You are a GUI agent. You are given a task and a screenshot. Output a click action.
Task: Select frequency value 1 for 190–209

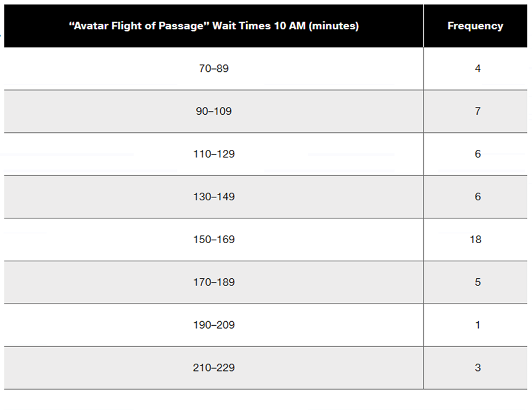click(x=478, y=325)
